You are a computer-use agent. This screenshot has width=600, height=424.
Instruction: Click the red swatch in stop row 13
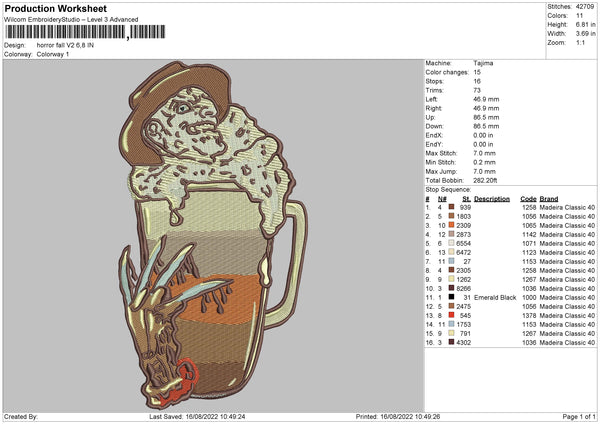pyautogui.click(x=451, y=315)
